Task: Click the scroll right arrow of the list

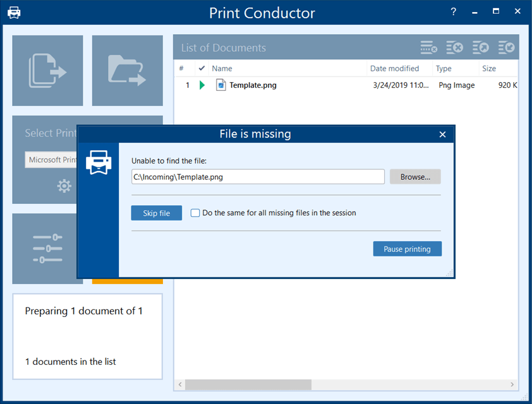Action: click(512, 384)
